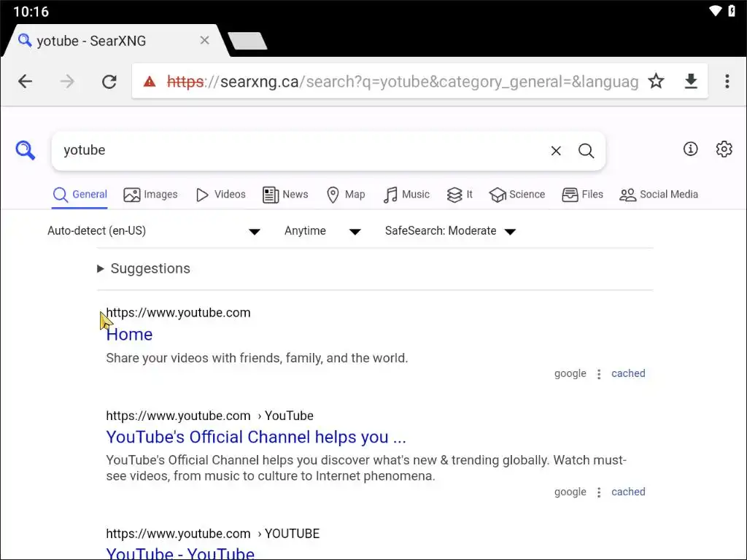Screen dimensions: 747x560
Task: Open cached link for Home result
Action: point(628,374)
